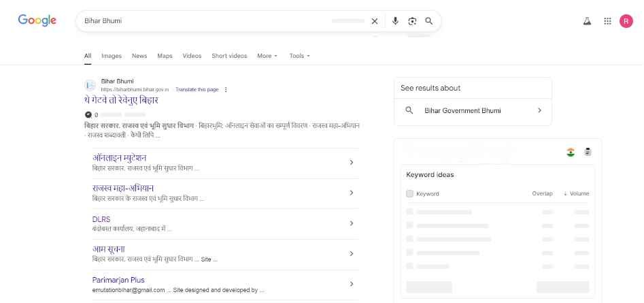Image resolution: width=644 pixels, height=303 pixels.
Task: Switch to the Videos tab
Action: [192, 56]
